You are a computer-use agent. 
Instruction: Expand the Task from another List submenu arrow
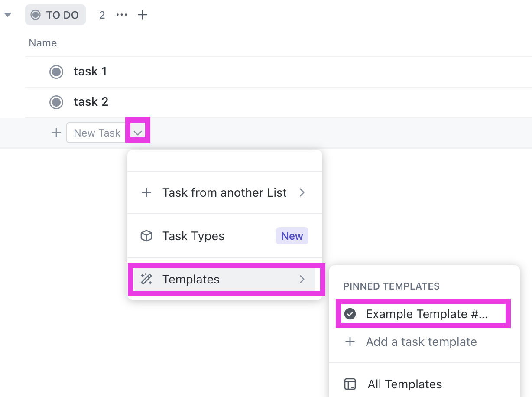pyautogui.click(x=302, y=192)
